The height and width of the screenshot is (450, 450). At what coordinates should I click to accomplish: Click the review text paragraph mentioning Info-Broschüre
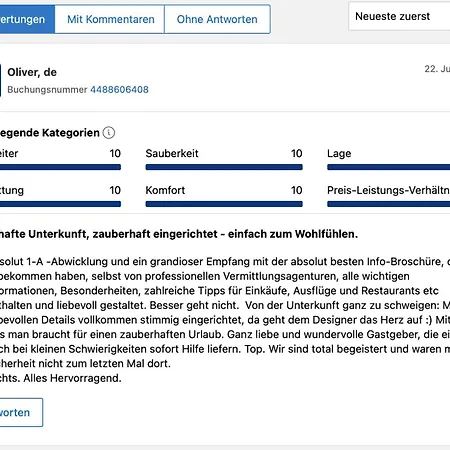[x=225, y=320]
